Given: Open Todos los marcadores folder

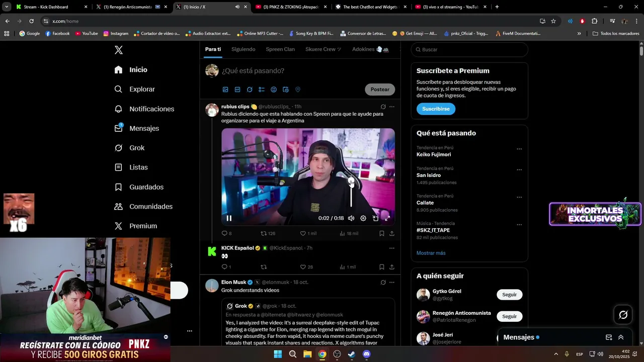Looking at the screenshot, I should tap(616, 34).
